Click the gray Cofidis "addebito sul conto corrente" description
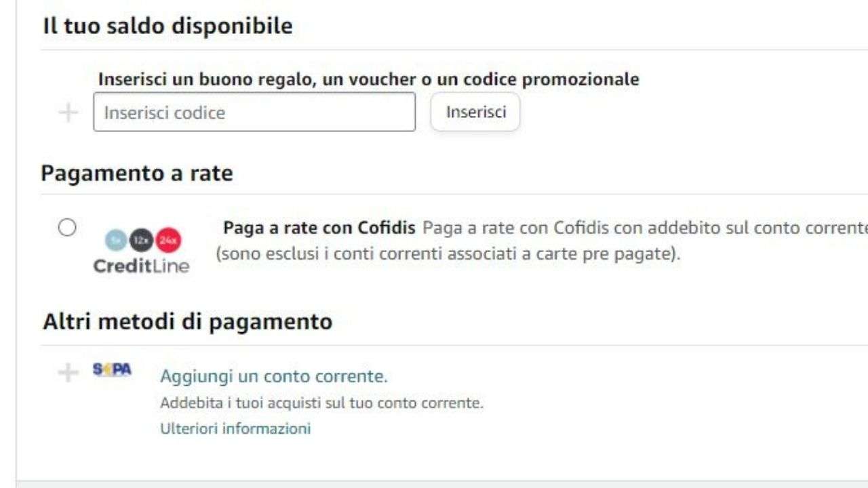Image resolution: width=868 pixels, height=488 pixels. [644, 228]
